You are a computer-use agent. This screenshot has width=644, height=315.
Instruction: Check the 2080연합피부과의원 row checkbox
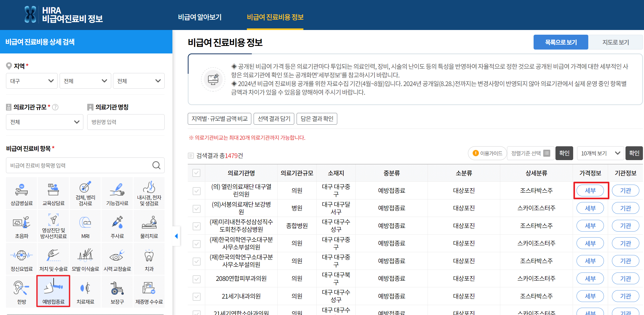[x=196, y=279]
